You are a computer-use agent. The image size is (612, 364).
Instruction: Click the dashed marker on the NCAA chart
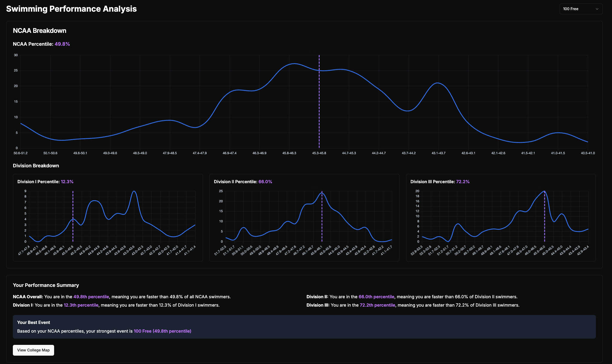pyautogui.click(x=319, y=102)
